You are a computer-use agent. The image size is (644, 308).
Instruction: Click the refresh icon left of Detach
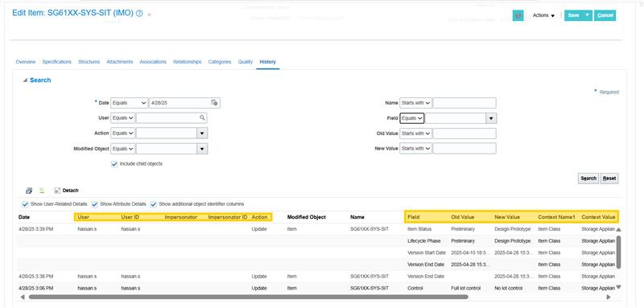tap(29, 191)
